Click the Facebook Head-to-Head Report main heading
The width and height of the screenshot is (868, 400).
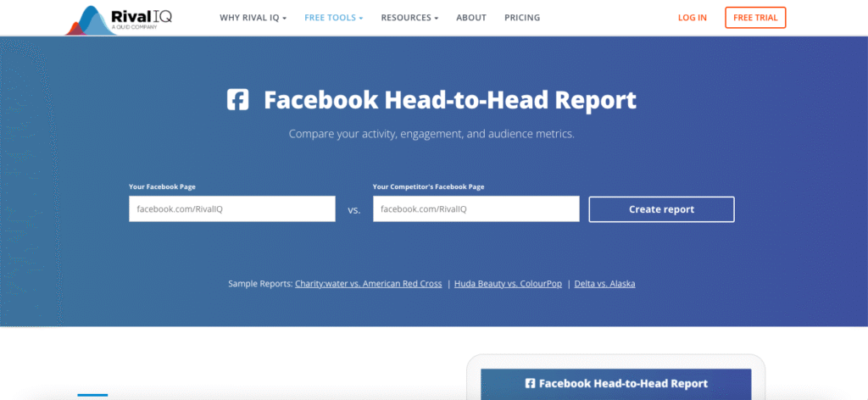pos(449,100)
